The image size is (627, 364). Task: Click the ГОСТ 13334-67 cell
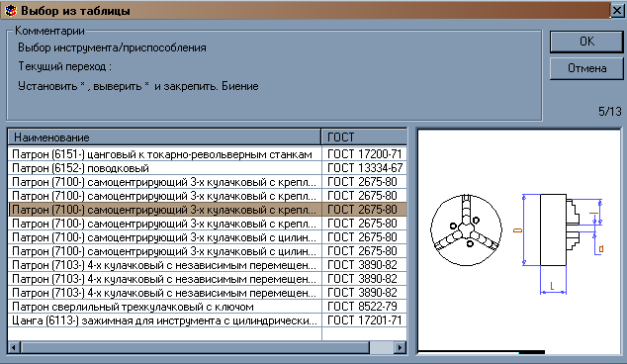coord(364,168)
